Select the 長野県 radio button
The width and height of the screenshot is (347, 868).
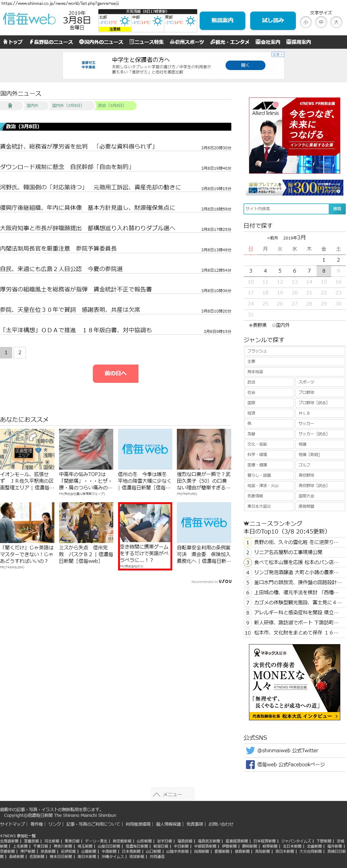pyautogui.click(x=251, y=325)
